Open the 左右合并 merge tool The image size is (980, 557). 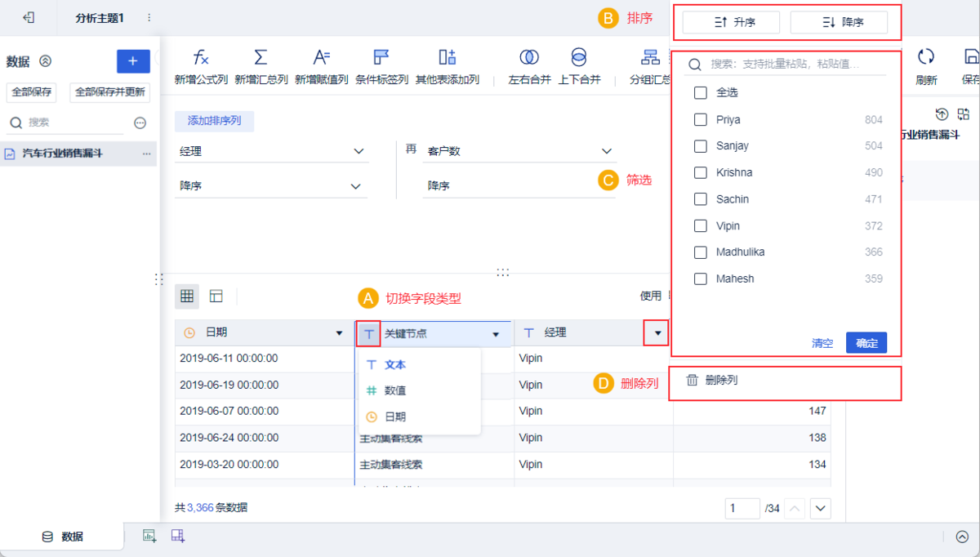(x=529, y=57)
